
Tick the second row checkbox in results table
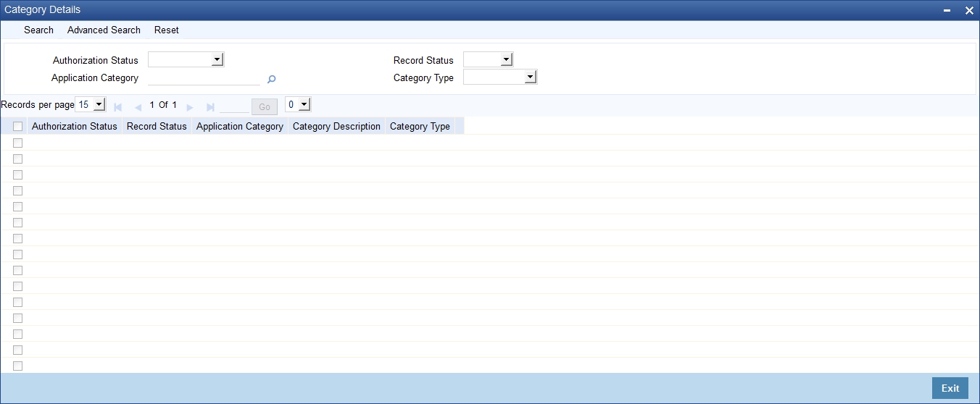(x=18, y=159)
